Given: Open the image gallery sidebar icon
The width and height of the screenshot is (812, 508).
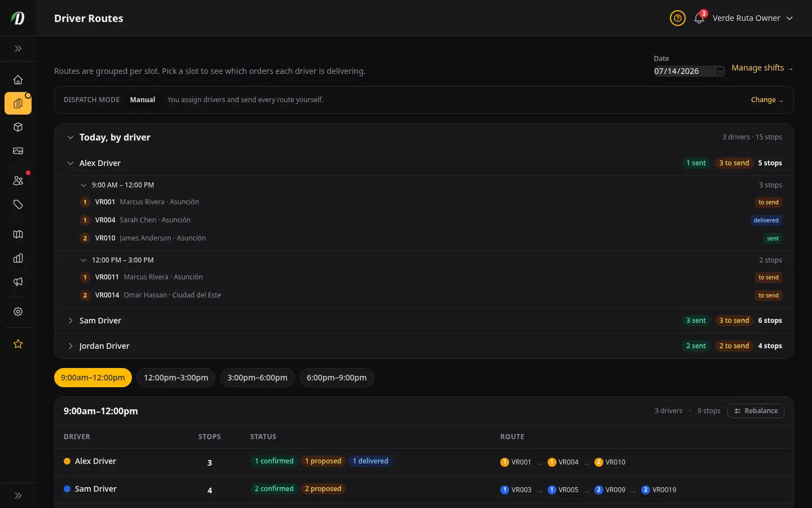Looking at the screenshot, I should pos(18,151).
